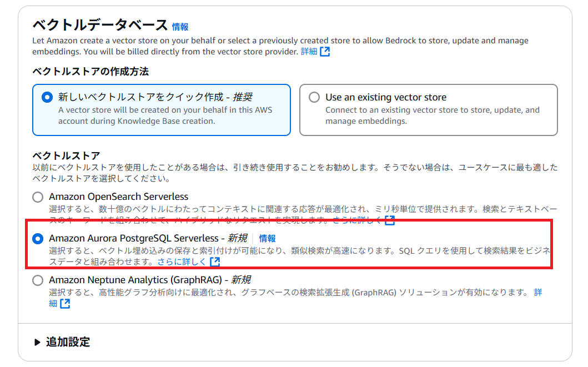Viewport: 588px width, 367px height.
Task: Expand the 追加設定 section triangle
Action: coord(37,342)
